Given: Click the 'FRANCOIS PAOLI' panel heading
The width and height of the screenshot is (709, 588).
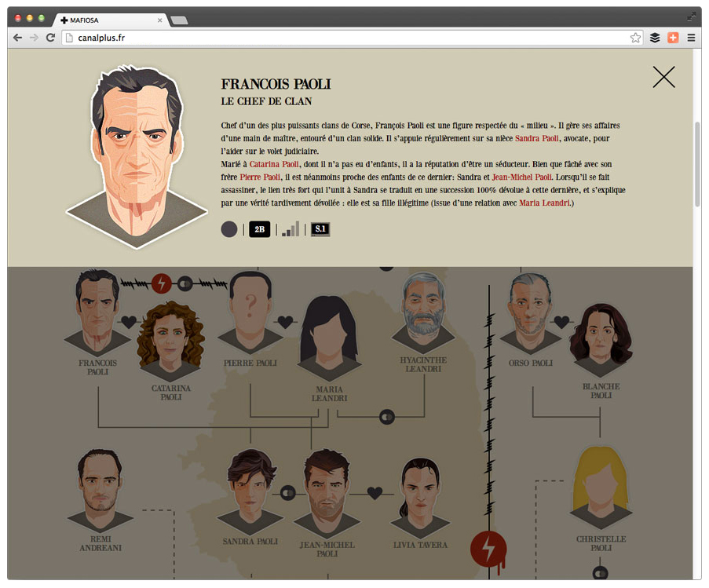Looking at the screenshot, I should pyautogui.click(x=276, y=84).
